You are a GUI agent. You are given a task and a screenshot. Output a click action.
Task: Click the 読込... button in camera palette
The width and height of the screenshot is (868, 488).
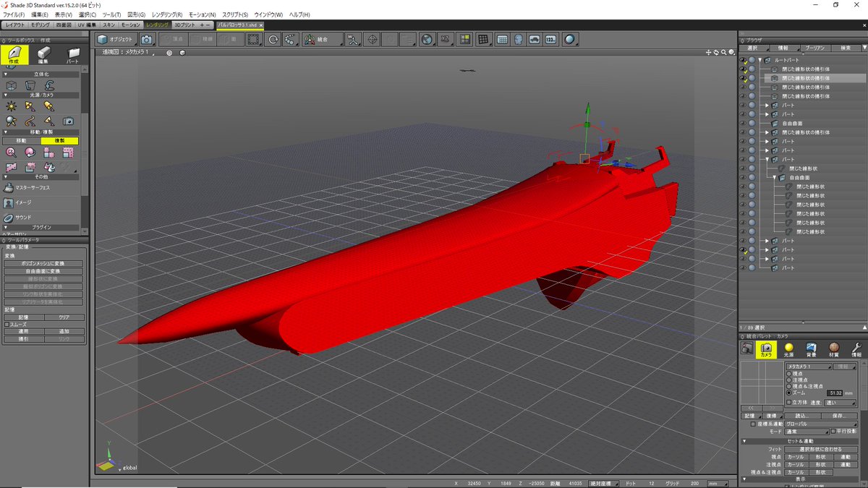coord(803,416)
